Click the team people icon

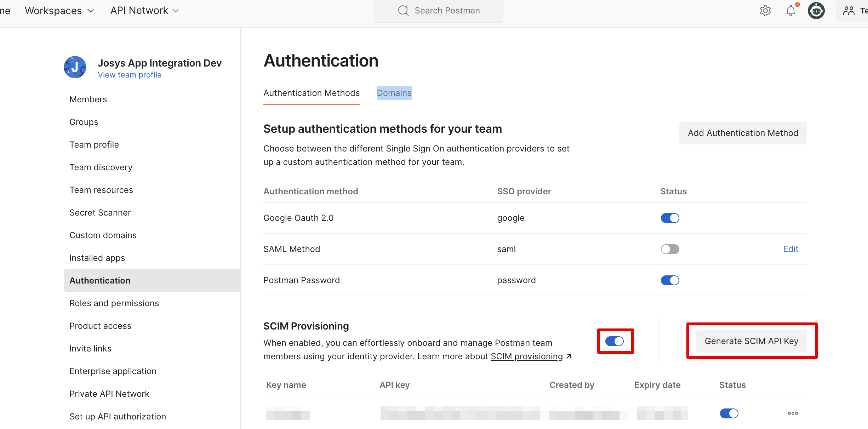[x=849, y=11]
